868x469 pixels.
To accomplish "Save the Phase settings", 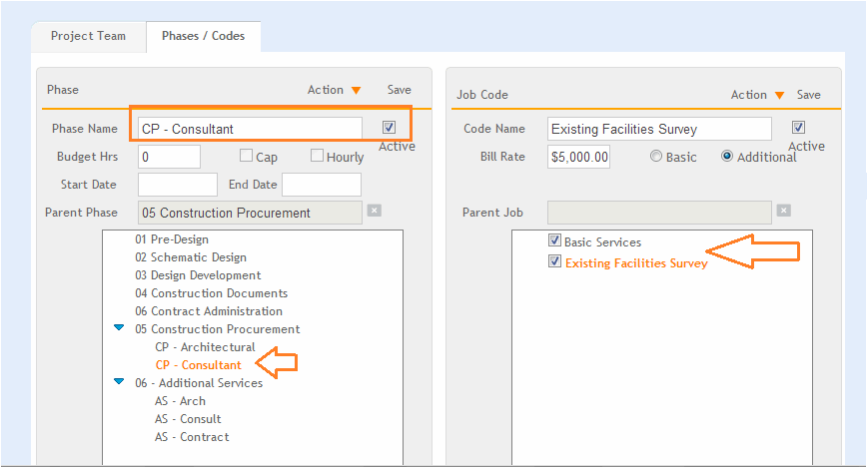I will (400, 90).
